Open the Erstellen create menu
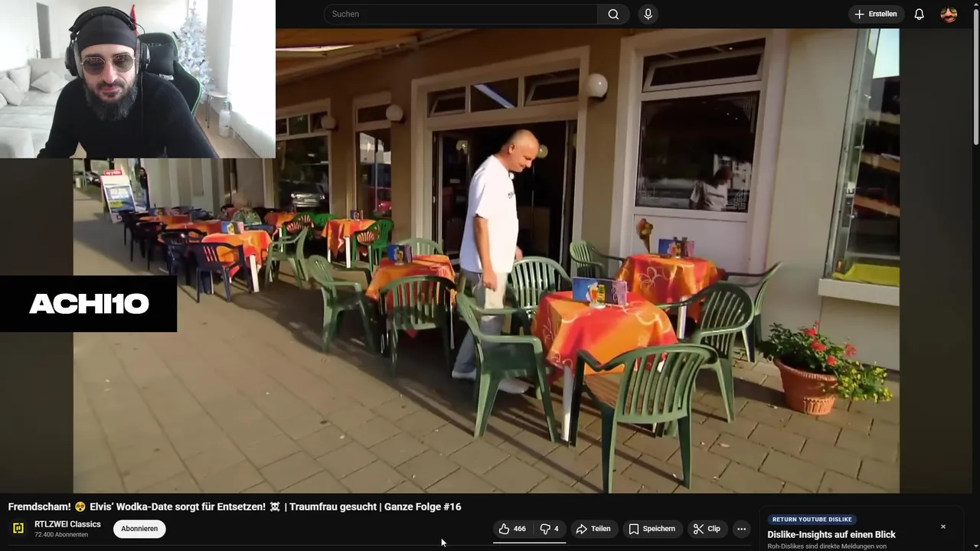The height and width of the screenshot is (551, 980). click(x=876, y=14)
